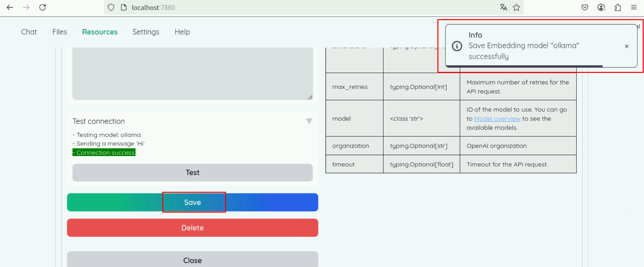The width and height of the screenshot is (644, 267).
Task: Open the Pocket save icon
Action: [x=585, y=7]
